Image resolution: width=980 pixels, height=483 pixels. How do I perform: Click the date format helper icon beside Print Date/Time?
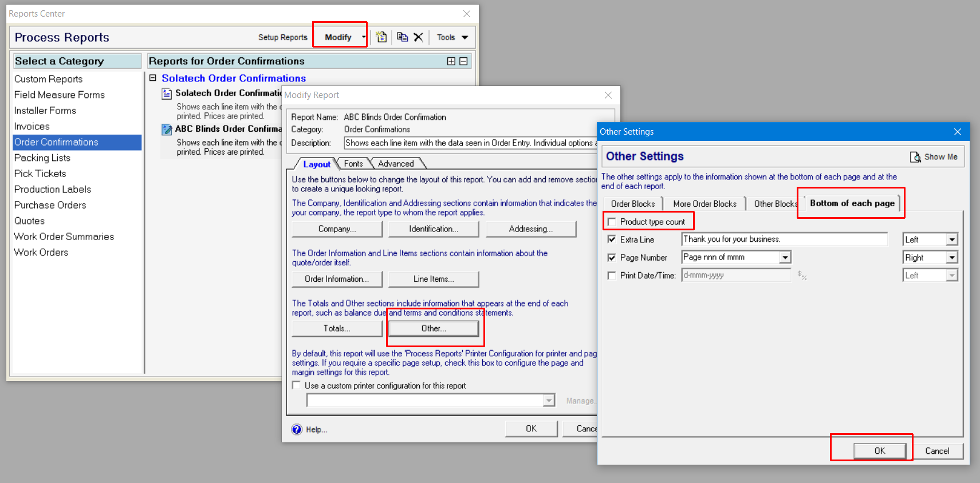(x=802, y=276)
